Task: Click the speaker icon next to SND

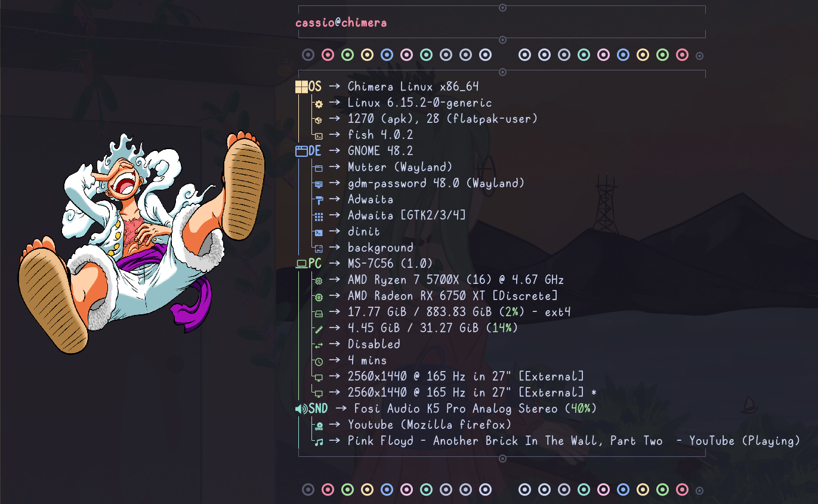Action: click(301, 409)
